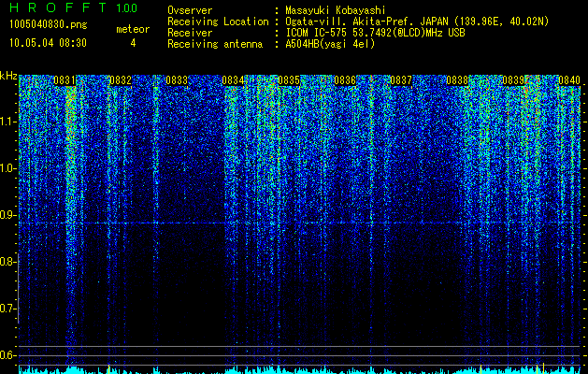
Task: Click the 1.0 kHz frequency axis label
Action: [x=8, y=168]
